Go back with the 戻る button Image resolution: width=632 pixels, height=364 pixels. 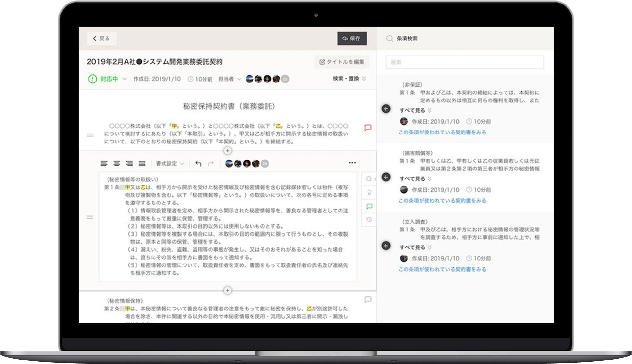(101, 39)
